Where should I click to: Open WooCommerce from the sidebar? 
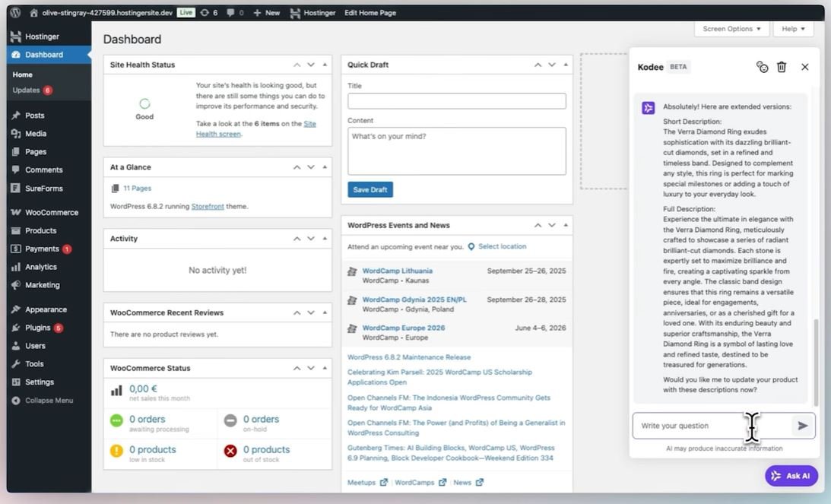(51, 212)
